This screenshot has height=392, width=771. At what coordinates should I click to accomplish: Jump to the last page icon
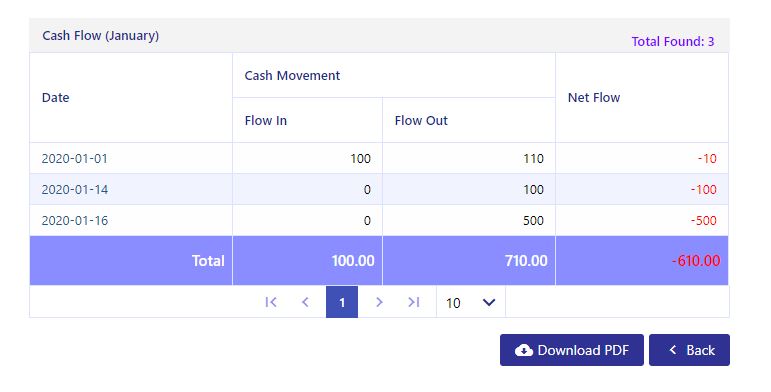coord(414,302)
